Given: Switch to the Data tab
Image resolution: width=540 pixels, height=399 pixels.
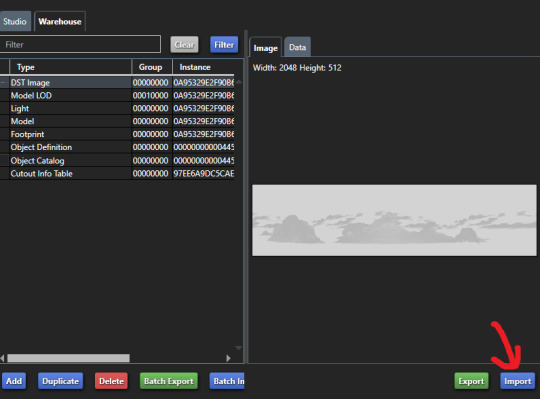Looking at the screenshot, I should [298, 47].
